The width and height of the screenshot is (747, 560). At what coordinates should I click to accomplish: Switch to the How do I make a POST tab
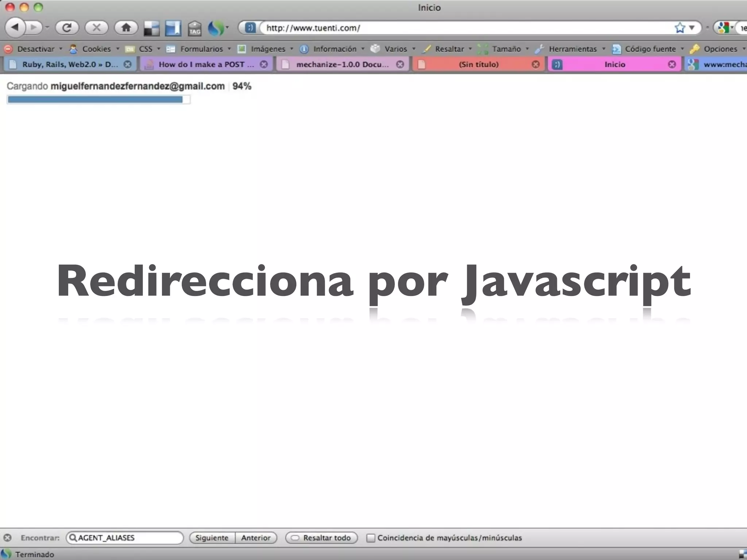coord(206,65)
